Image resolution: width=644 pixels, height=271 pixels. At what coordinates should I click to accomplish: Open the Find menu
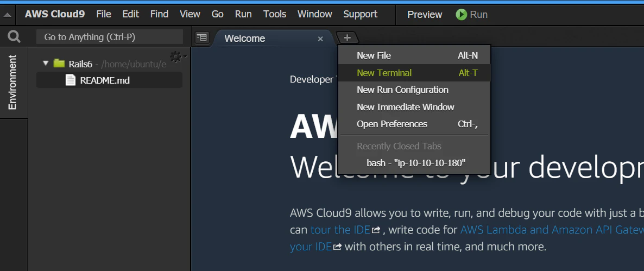tap(159, 14)
